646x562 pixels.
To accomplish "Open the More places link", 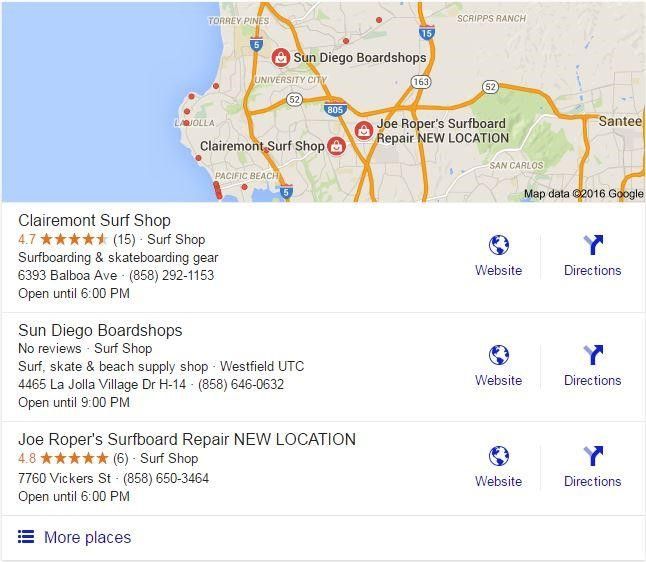I will tap(87, 538).
